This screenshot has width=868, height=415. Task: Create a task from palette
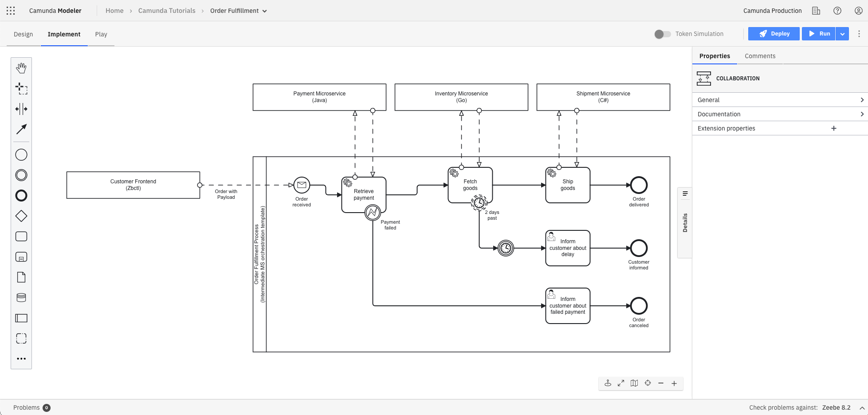(x=21, y=237)
